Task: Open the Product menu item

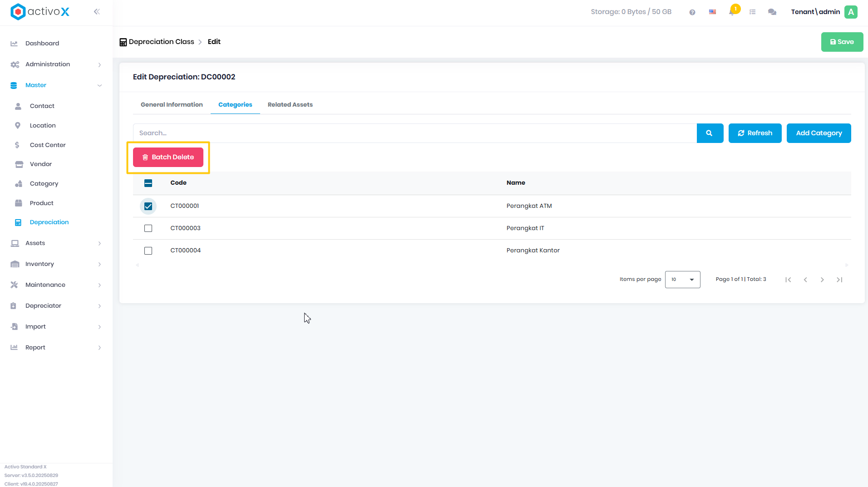Action: point(42,203)
